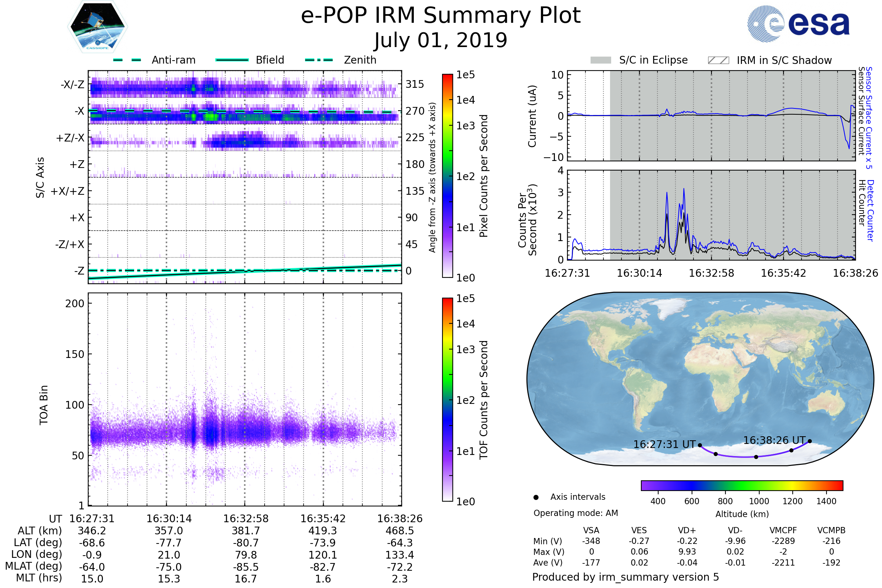Click the Axis intervals black dot marker

[536, 497]
